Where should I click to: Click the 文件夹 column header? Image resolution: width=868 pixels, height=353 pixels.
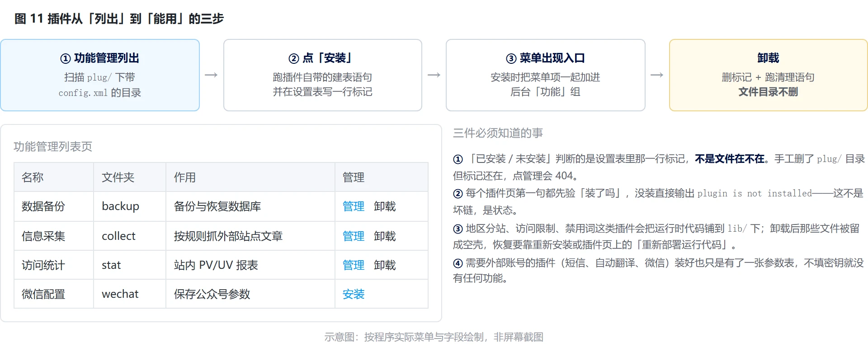[130, 177]
